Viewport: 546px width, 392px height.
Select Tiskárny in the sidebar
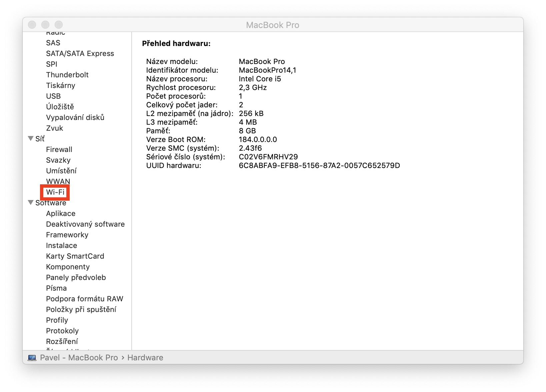point(61,85)
